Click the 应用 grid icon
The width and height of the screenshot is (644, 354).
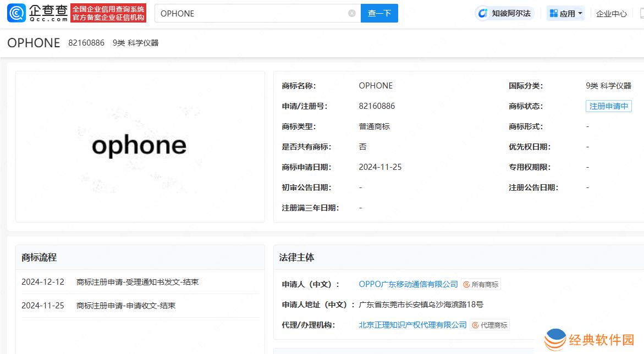(553, 13)
